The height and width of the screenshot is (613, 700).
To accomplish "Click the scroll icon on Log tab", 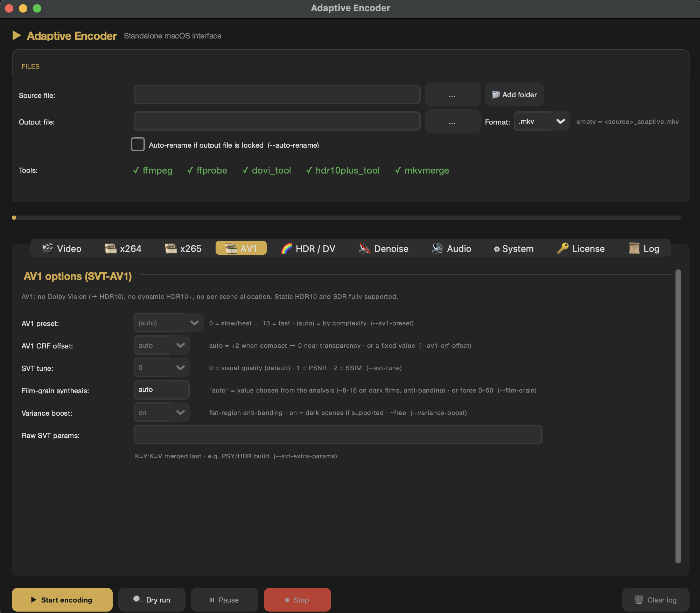I will click(x=634, y=248).
